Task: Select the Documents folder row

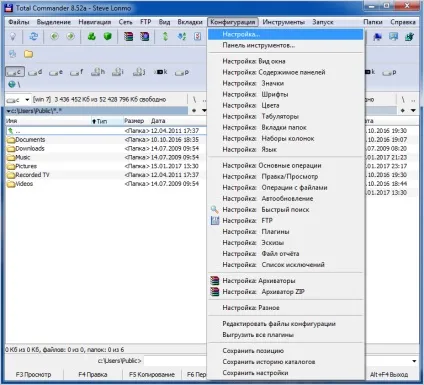Action: (x=106, y=140)
